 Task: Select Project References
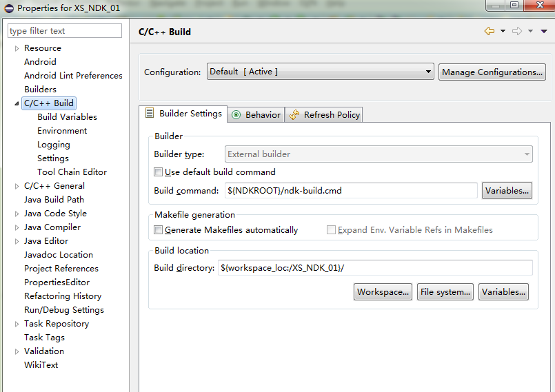(61, 269)
